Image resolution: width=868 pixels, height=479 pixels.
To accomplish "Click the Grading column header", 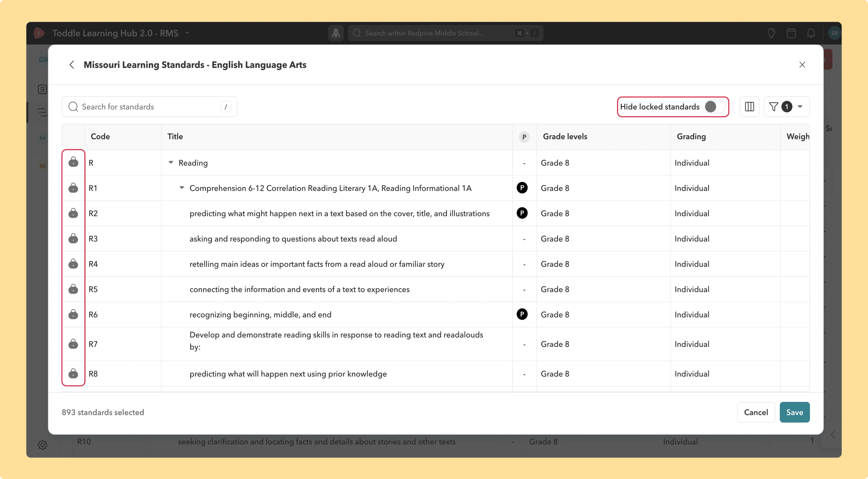I will [x=691, y=136].
